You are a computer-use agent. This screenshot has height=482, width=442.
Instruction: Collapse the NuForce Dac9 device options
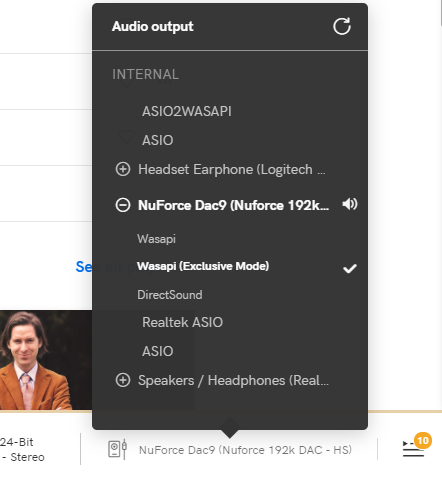point(123,205)
